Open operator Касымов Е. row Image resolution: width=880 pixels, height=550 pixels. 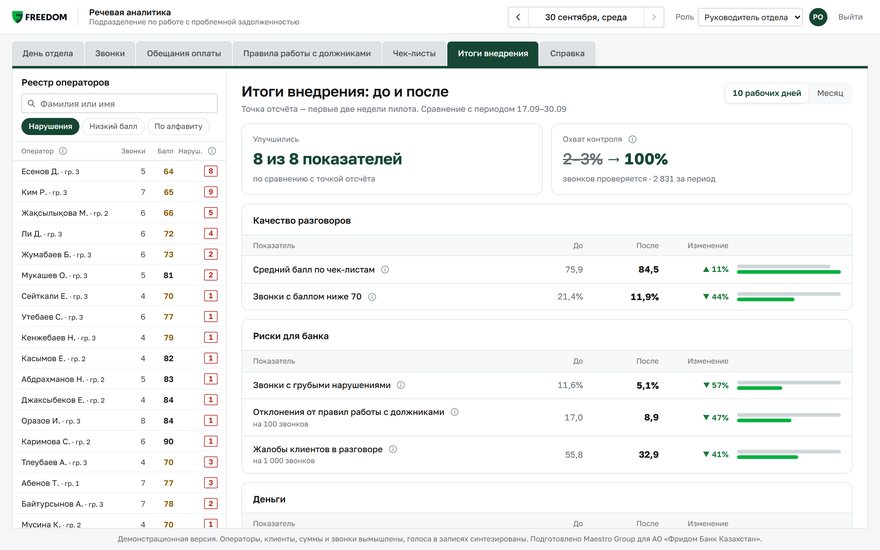click(119, 358)
